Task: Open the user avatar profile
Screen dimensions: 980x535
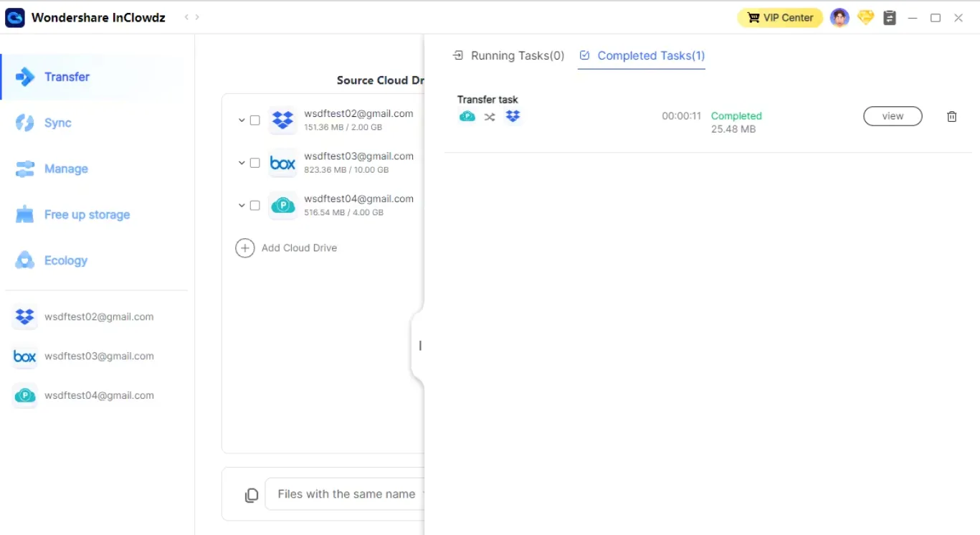Action: [839, 17]
